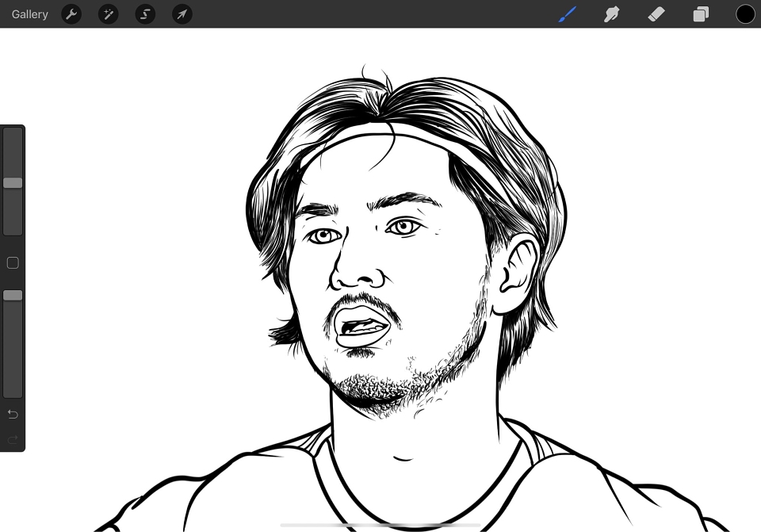Click the brush size slider handle
Screen dimensions: 761x532
tap(13, 183)
